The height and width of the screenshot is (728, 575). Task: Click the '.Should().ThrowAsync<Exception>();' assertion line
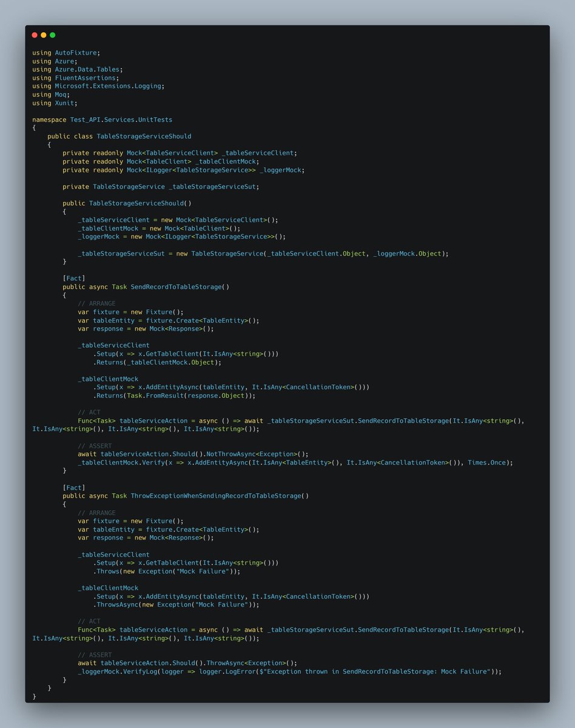[x=187, y=663]
